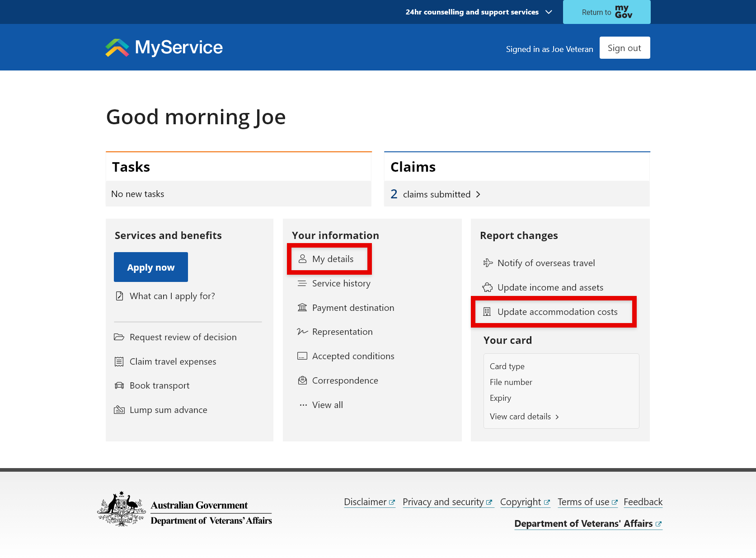Click the MyService logo
This screenshot has width=756, height=558.
[x=164, y=47]
